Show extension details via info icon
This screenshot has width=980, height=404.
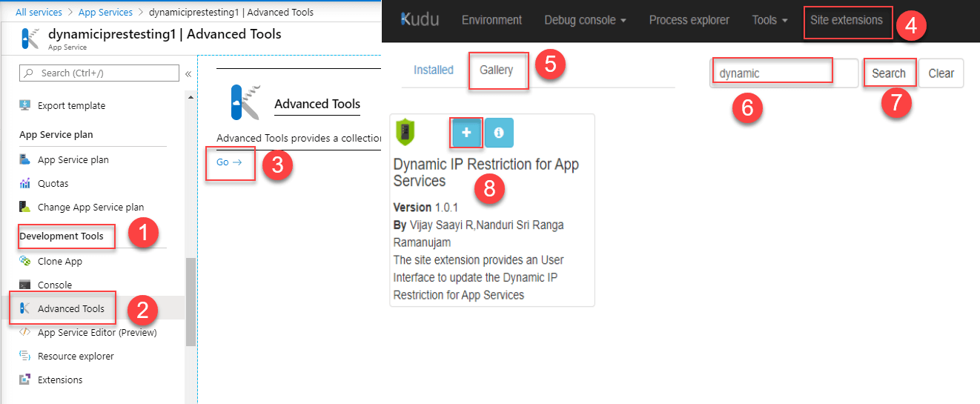[x=499, y=132]
